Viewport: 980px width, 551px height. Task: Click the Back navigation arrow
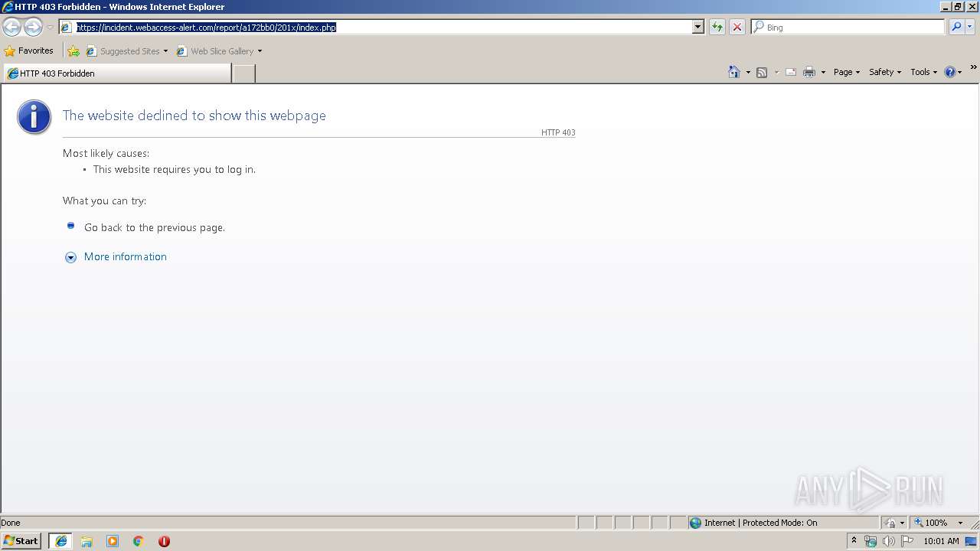(x=11, y=28)
